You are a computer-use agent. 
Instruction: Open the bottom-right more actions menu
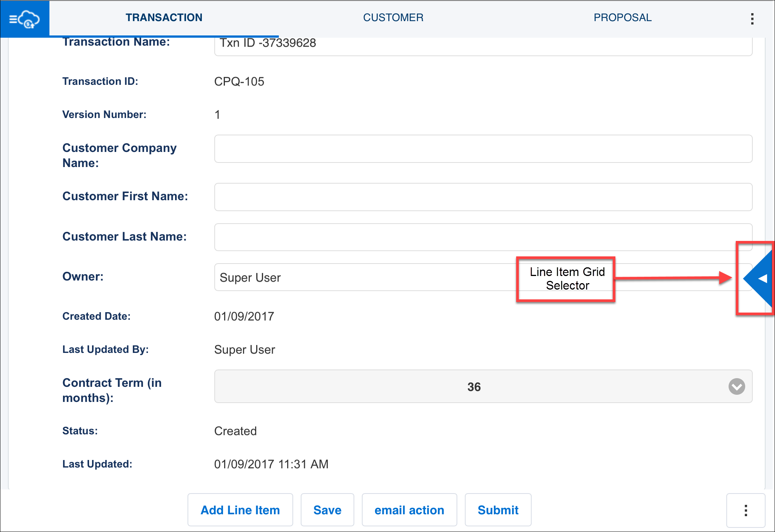tap(746, 510)
